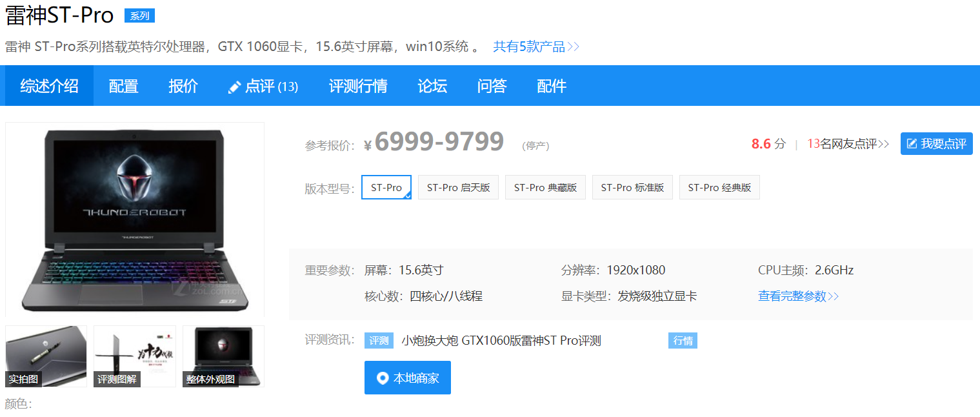This screenshot has height=417, width=980.
Task: Open the 报价 tab
Action: [183, 86]
